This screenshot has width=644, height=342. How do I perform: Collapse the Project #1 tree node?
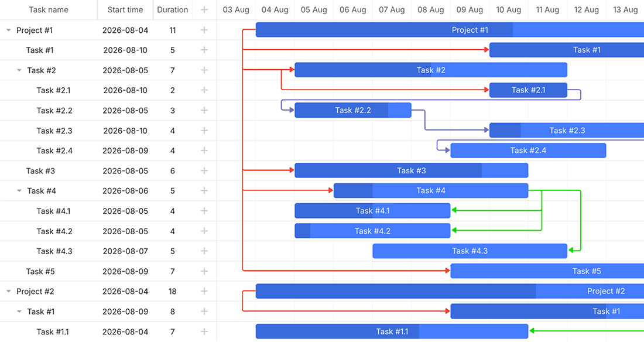pos(9,30)
